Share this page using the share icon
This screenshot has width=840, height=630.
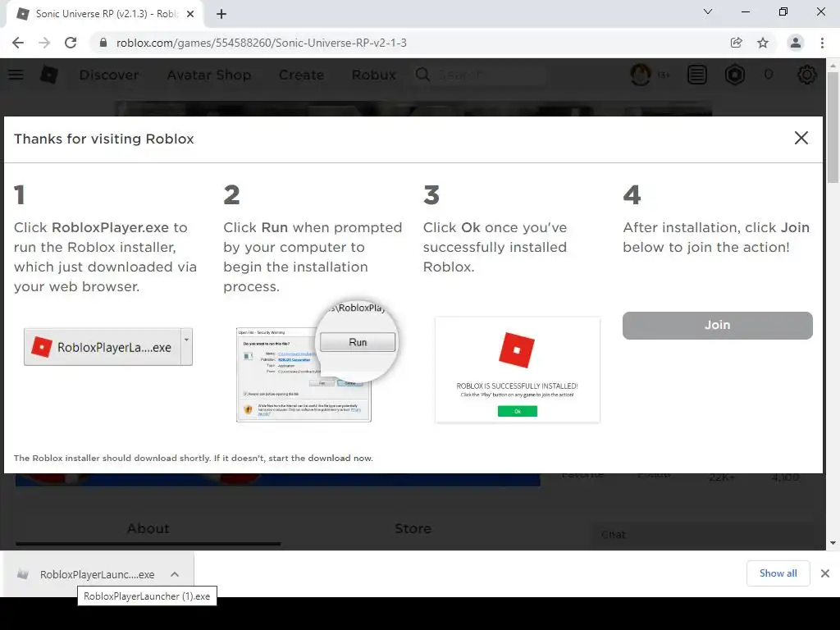coord(737,43)
